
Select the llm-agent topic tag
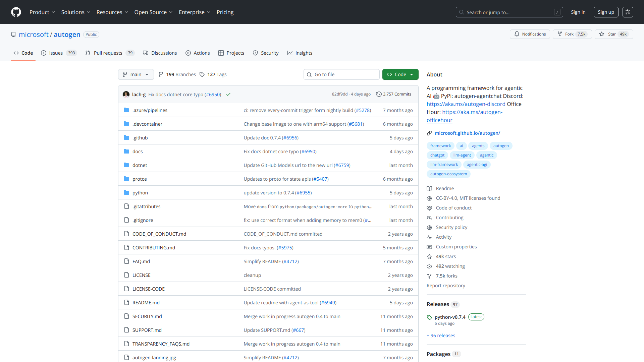pos(462,155)
